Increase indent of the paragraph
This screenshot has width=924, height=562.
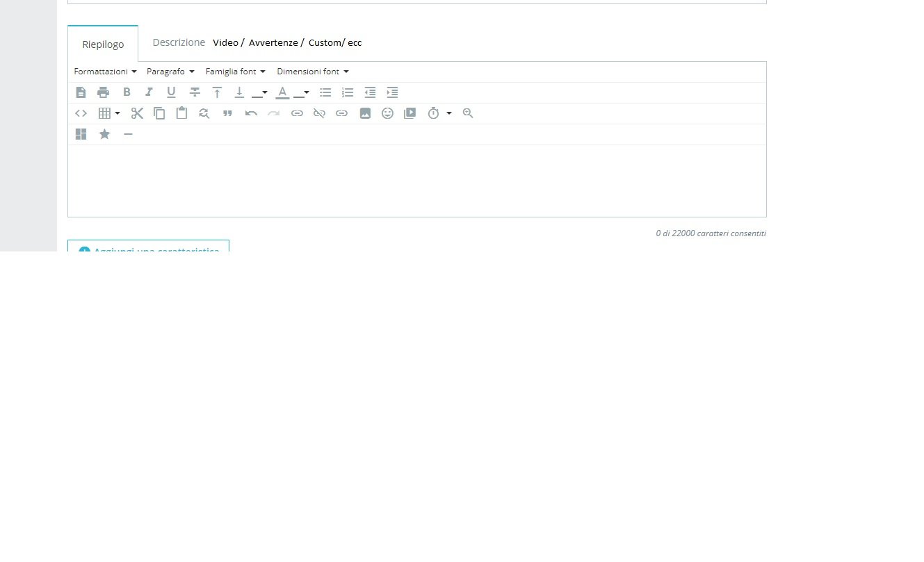coord(392,92)
